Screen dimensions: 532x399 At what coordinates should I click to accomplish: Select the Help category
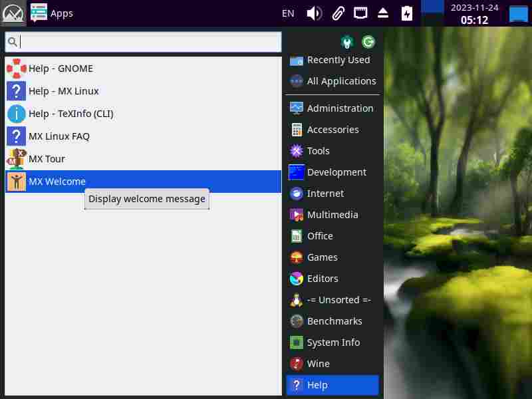(x=333, y=385)
